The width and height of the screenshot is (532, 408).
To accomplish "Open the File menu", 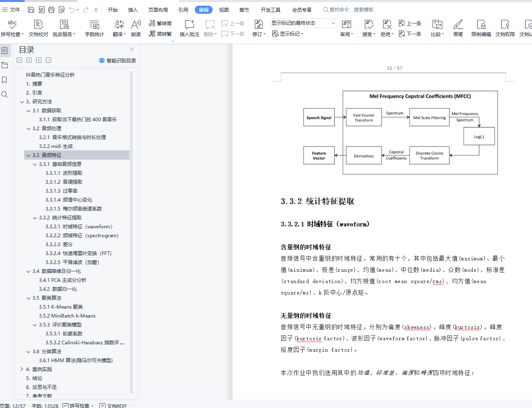I will tap(11, 10).
